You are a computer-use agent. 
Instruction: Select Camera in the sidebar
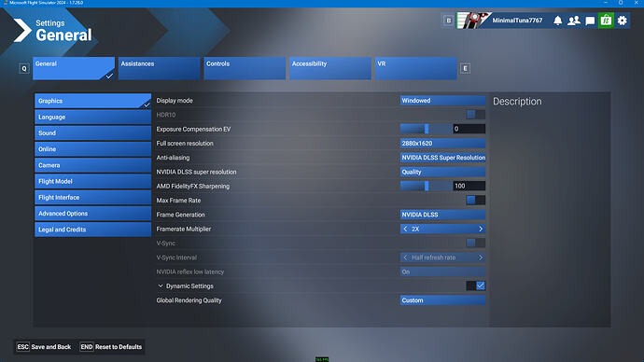[92, 165]
